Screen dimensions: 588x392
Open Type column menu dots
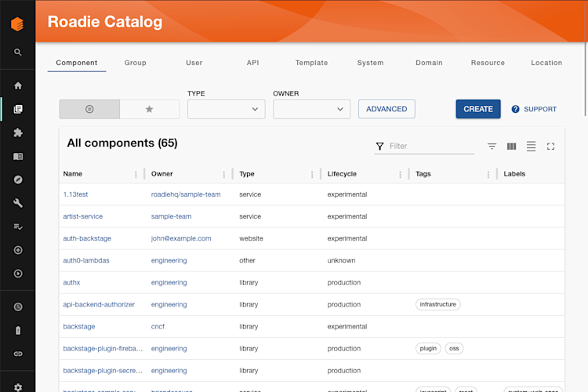312,174
